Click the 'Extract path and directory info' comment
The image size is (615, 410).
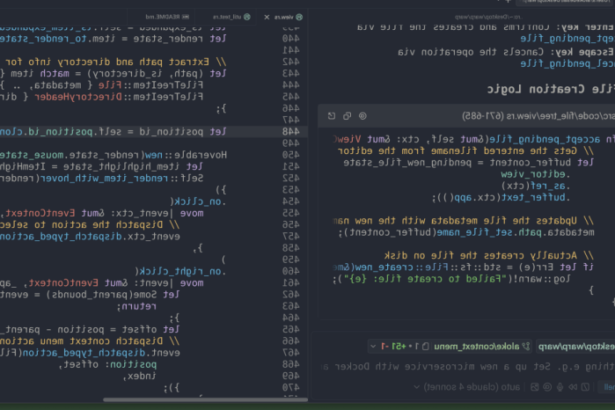click(x=116, y=62)
